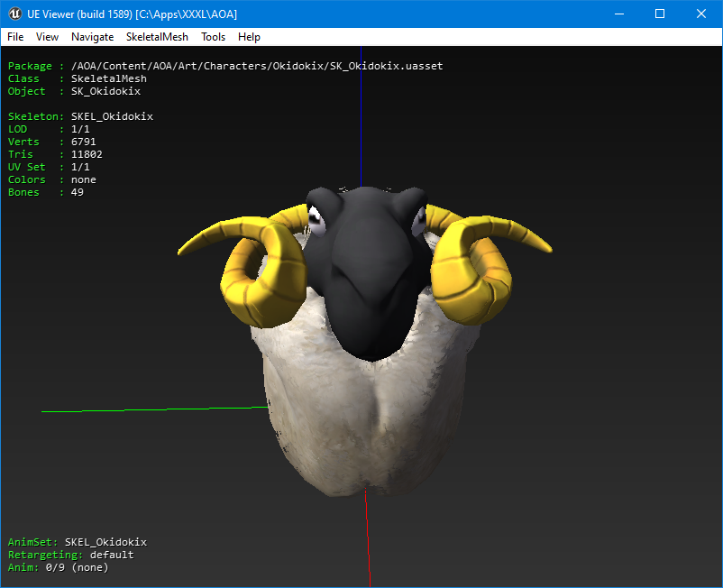Click the Bones count 49
Viewport: 723px width, 588px height.
pyautogui.click(x=78, y=192)
